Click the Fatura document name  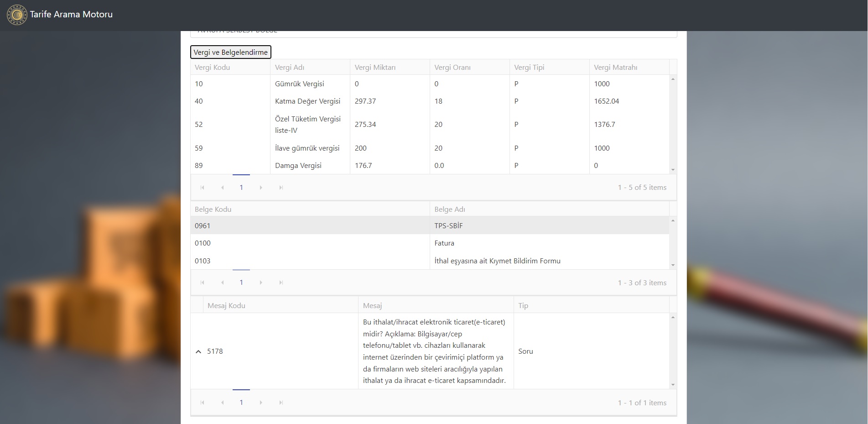pyautogui.click(x=444, y=243)
